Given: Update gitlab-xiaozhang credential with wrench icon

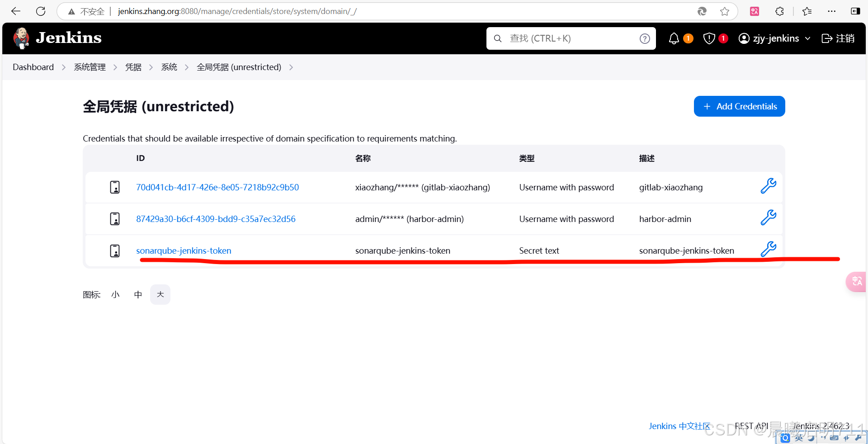Looking at the screenshot, I should (x=768, y=186).
